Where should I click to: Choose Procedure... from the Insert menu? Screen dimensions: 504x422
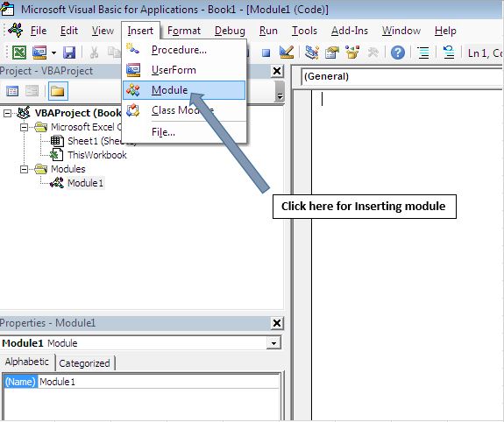pos(184,50)
